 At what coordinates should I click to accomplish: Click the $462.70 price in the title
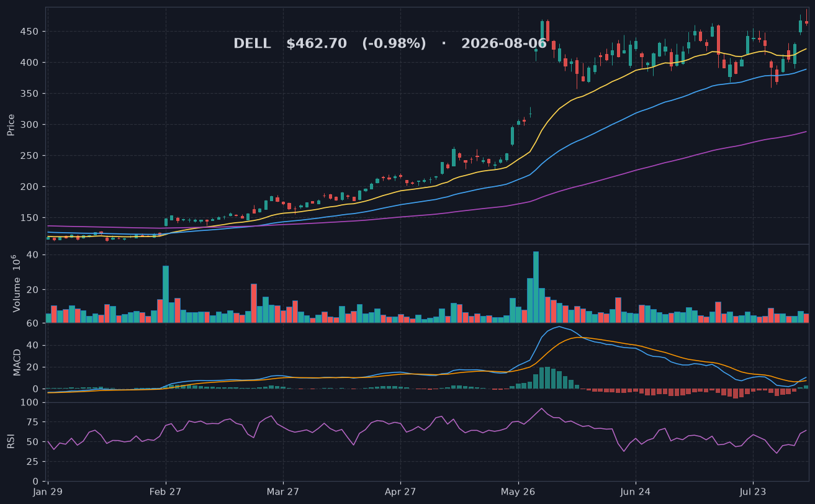click(317, 44)
